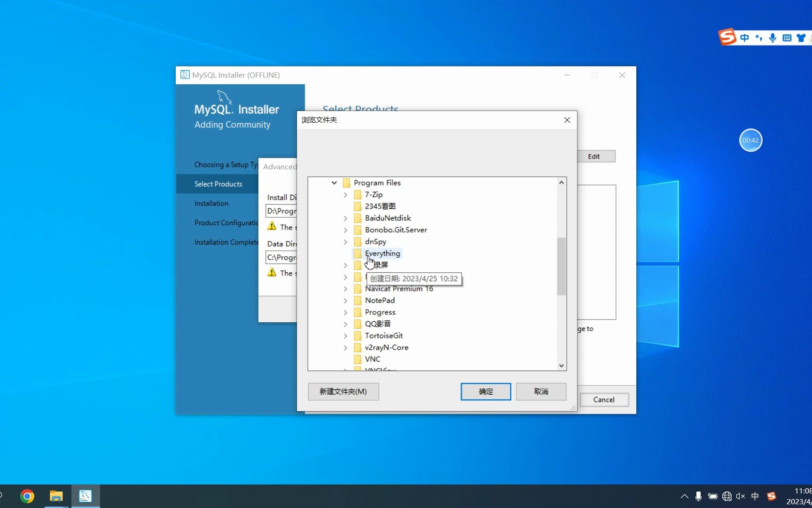
Task: Select the Choosing a Setup Type step
Action: pos(225,165)
